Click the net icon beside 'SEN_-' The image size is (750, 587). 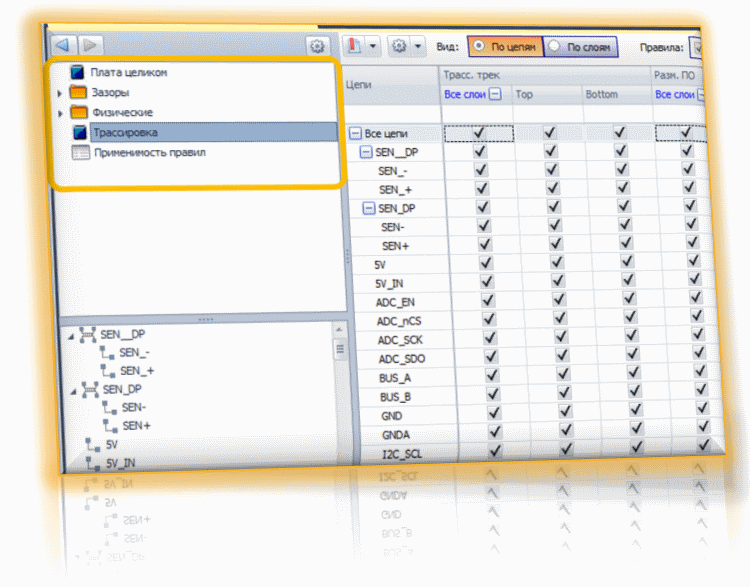107,353
